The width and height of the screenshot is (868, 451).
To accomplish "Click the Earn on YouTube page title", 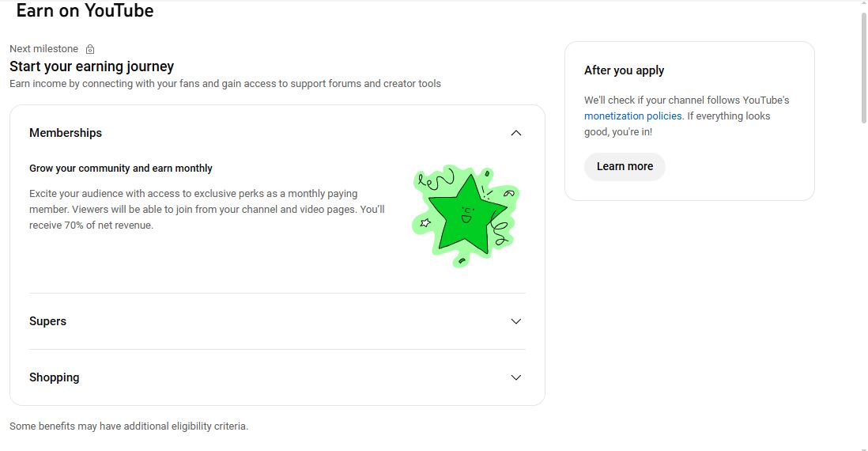I will 85,11.
